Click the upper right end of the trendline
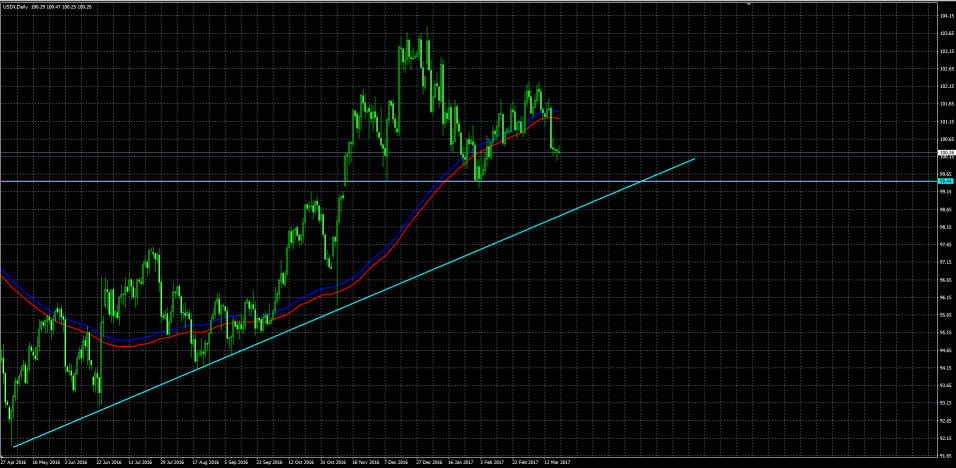 click(692, 158)
